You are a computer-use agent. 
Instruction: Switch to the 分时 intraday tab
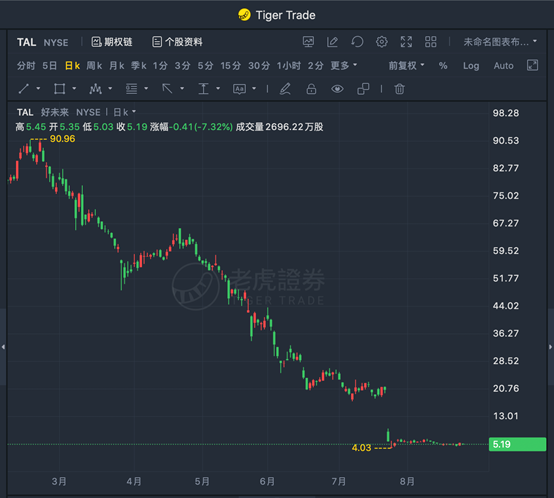26,66
